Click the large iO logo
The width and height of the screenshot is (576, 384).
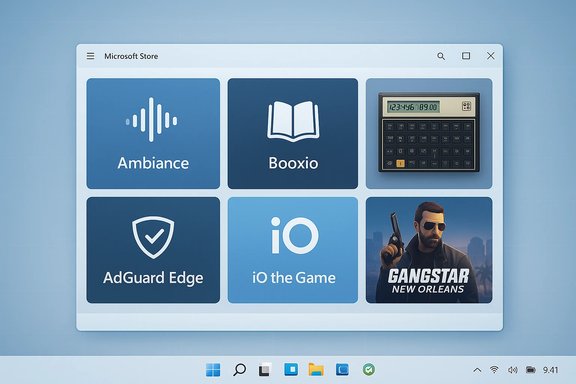click(295, 236)
